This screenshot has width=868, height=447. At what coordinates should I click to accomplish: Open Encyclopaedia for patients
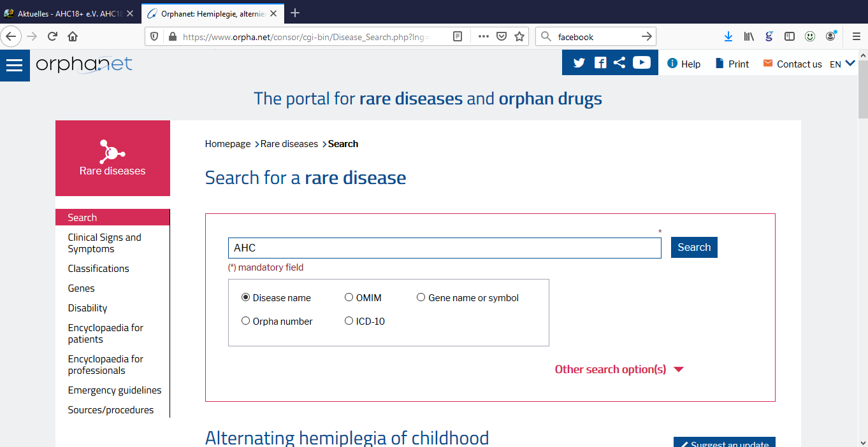[106, 334]
